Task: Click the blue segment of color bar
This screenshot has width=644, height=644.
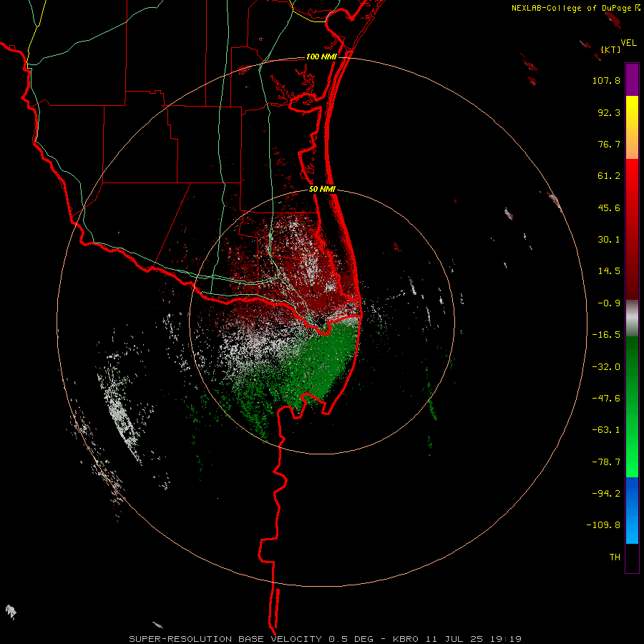Action: click(x=632, y=510)
